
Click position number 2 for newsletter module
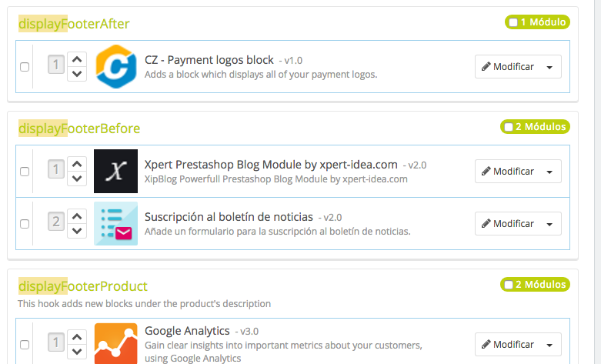click(56, 223)
